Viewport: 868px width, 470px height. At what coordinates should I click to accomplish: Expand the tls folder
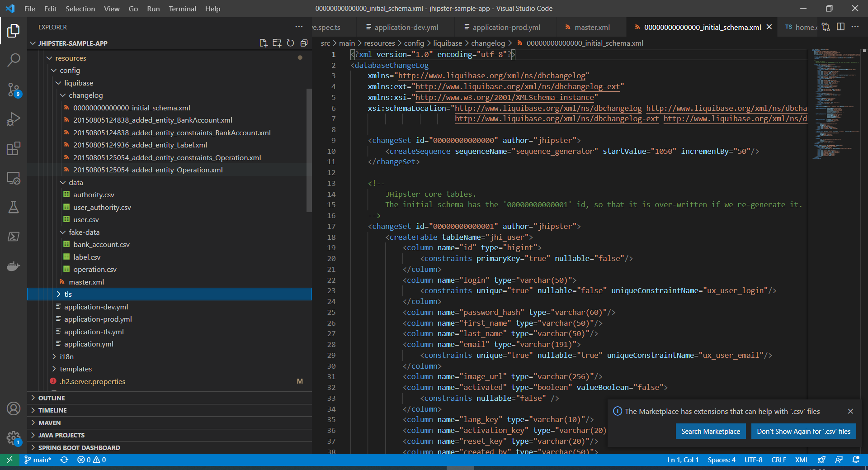pyautogui.click(x=68, y=294)
